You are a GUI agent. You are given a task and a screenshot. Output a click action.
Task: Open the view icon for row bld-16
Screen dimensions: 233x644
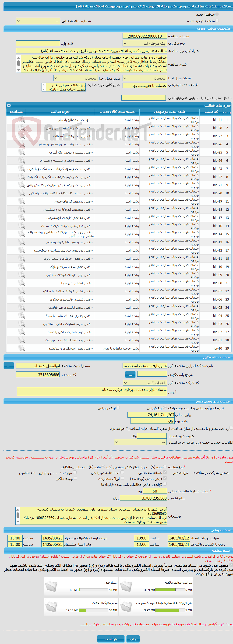(x=22, y=226)
